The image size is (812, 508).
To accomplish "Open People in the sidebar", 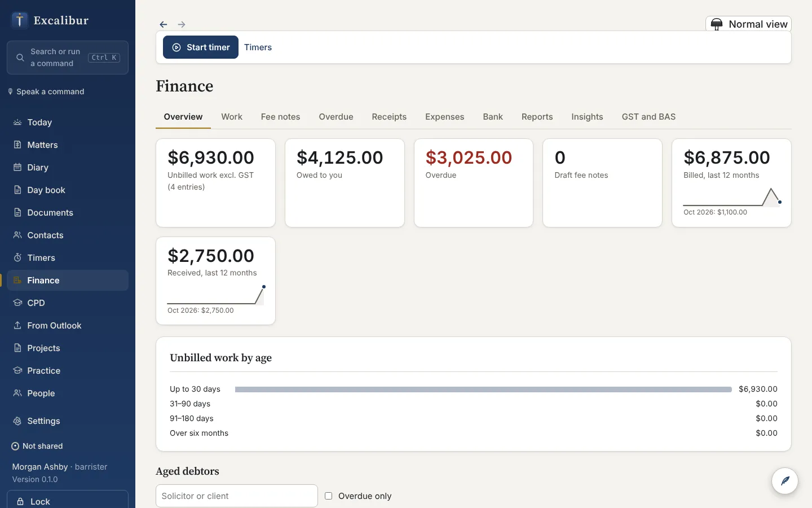I will (68, 393).
